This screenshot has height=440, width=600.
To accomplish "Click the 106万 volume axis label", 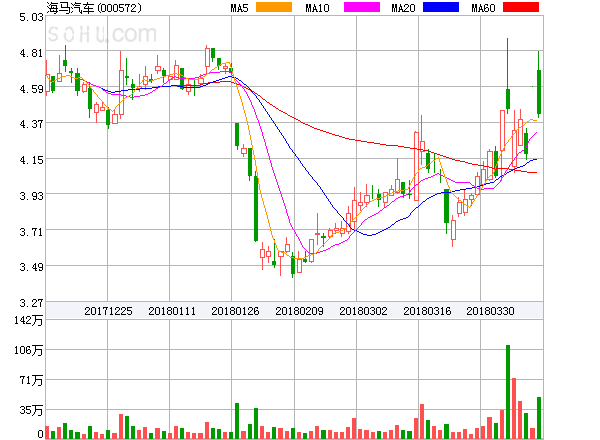I will [29, 350].
